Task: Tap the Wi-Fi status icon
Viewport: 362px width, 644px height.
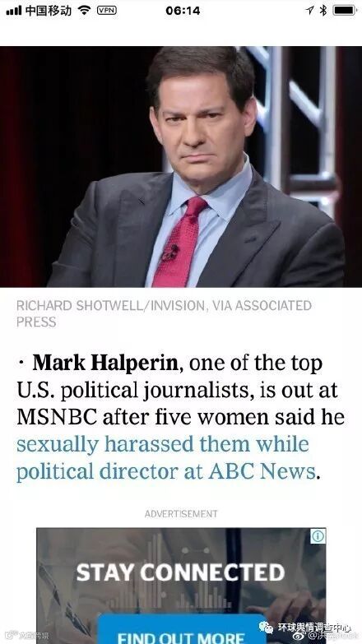Action: pyautogui.click(x=84, y=11)
